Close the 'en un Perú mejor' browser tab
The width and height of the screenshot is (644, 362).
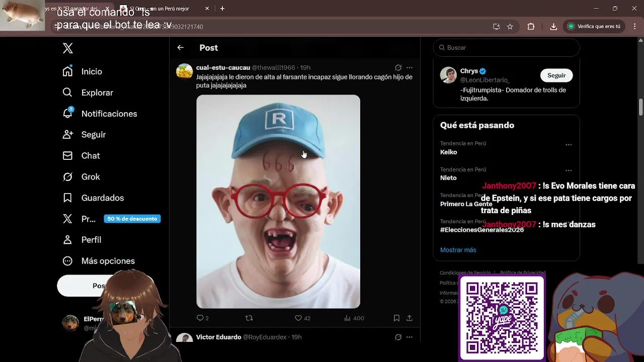tap(207, 9)
